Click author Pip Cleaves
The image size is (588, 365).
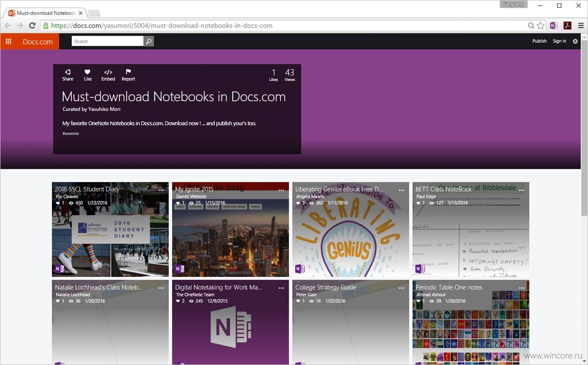tap(67, 196)
